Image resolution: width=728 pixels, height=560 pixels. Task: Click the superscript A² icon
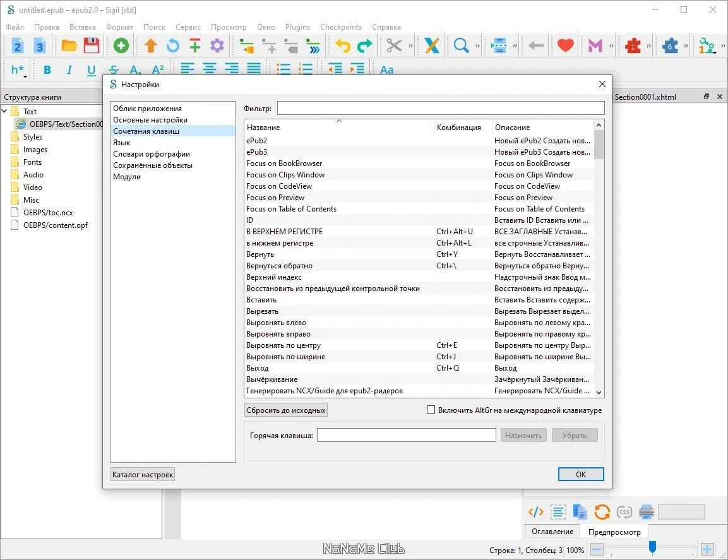point(158,69)
